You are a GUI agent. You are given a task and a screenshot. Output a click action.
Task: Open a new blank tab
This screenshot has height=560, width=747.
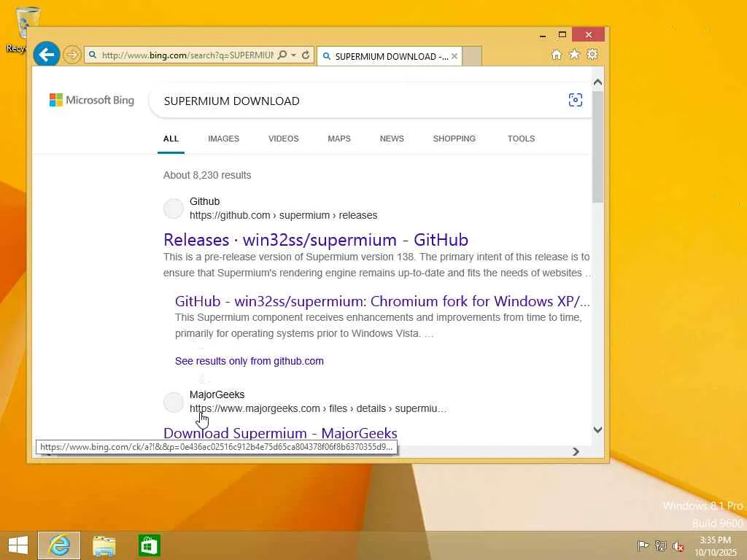tap(472, 56)
